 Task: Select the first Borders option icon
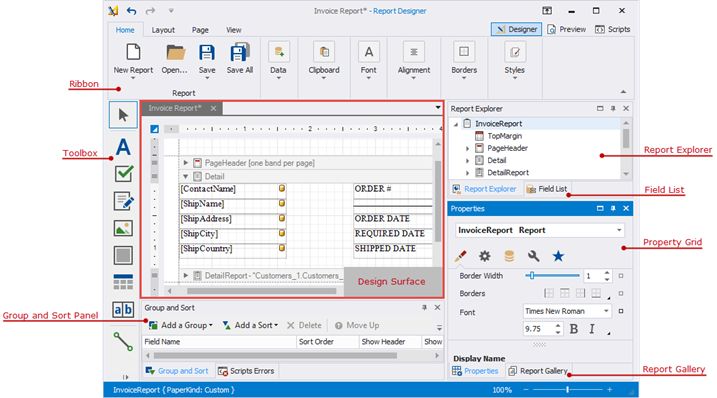(x=549, y=293)
